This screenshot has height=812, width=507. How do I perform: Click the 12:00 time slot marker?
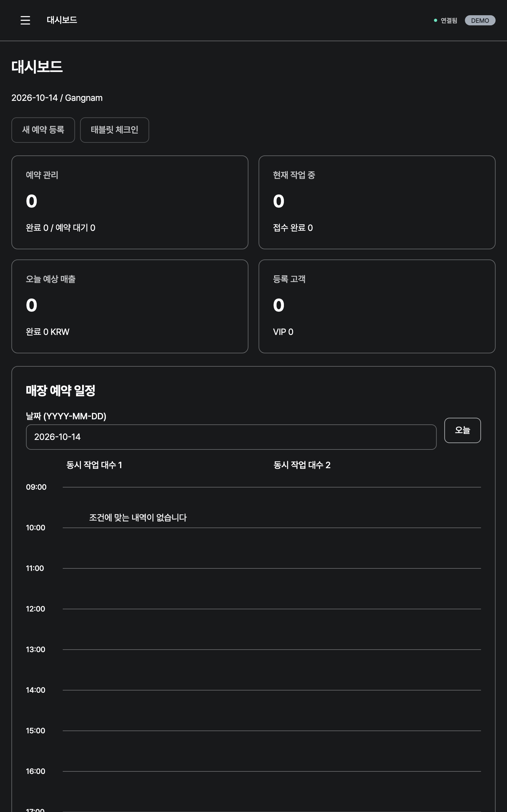click(x=35, y=609)
